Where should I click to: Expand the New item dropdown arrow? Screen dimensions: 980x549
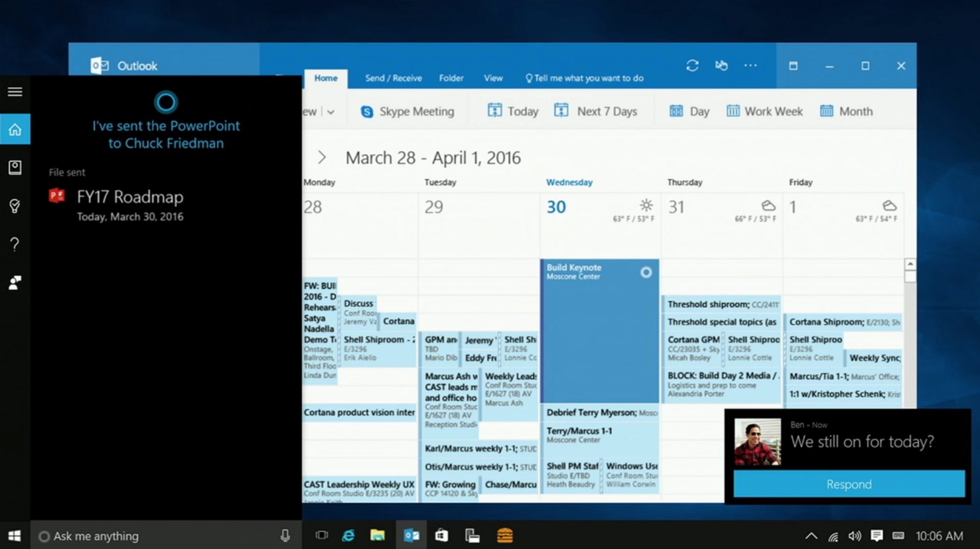[x=331, y=112]
